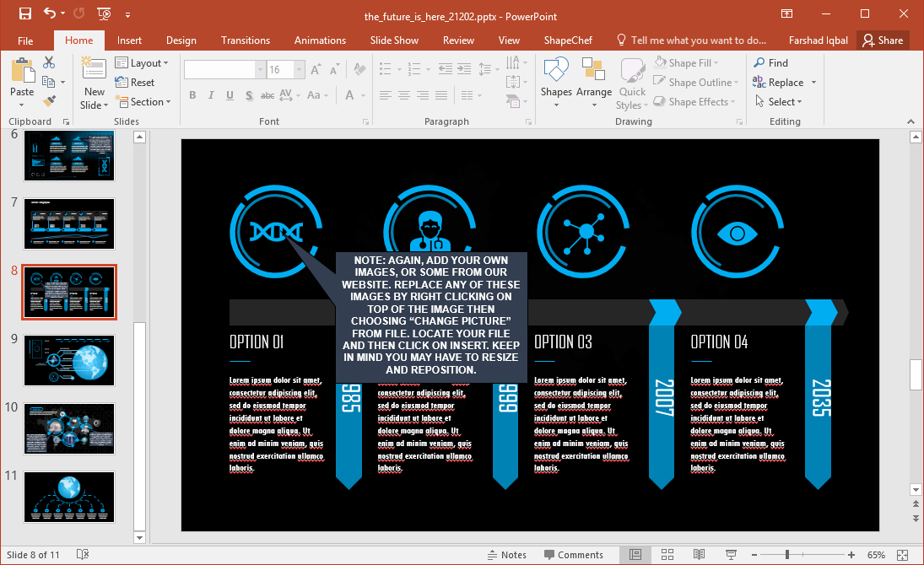The height and width of the screenshot is (565, 924).
Task: Switch to the Insert tab
Action: pyautogui.click(x=129, y=40)
